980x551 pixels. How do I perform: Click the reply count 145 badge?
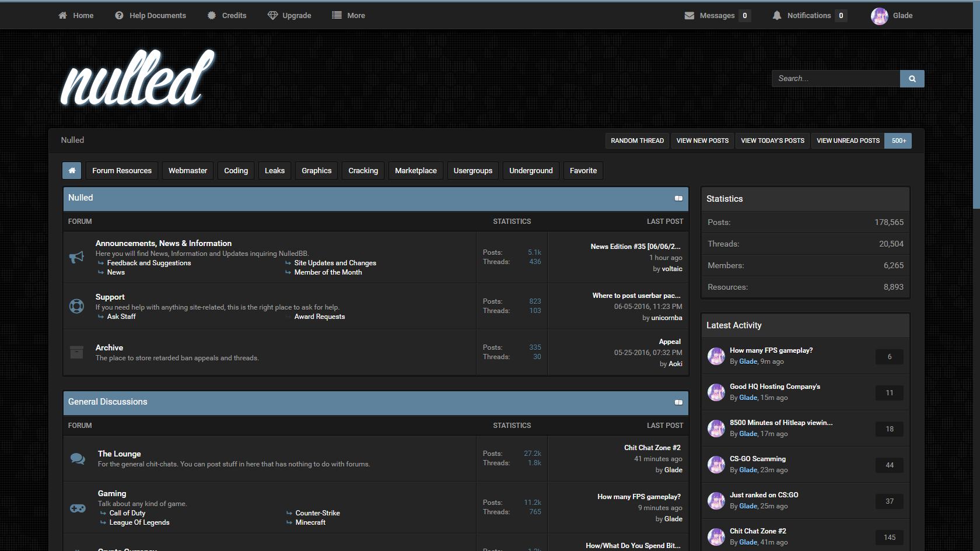890,538
